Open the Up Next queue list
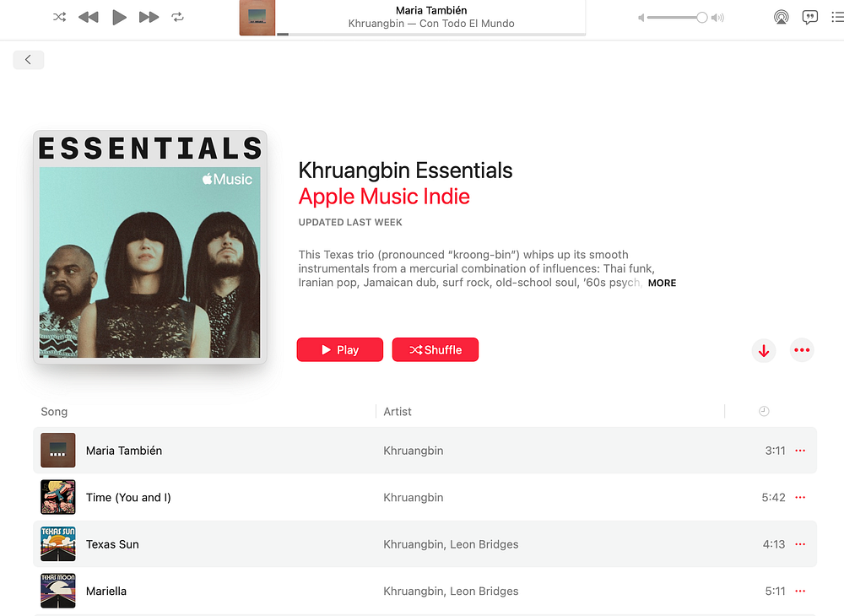This screenshot has width=844, height=616. (x=837, y=17)
